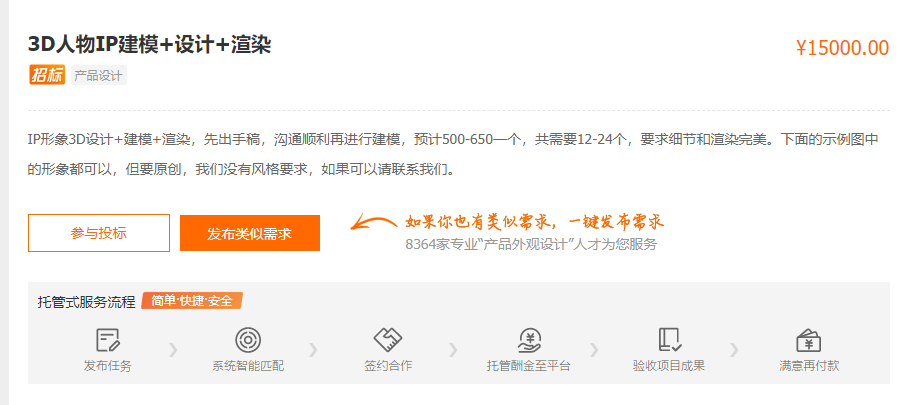
Task: Click the 参与投标 button
Action: point(99,233)
